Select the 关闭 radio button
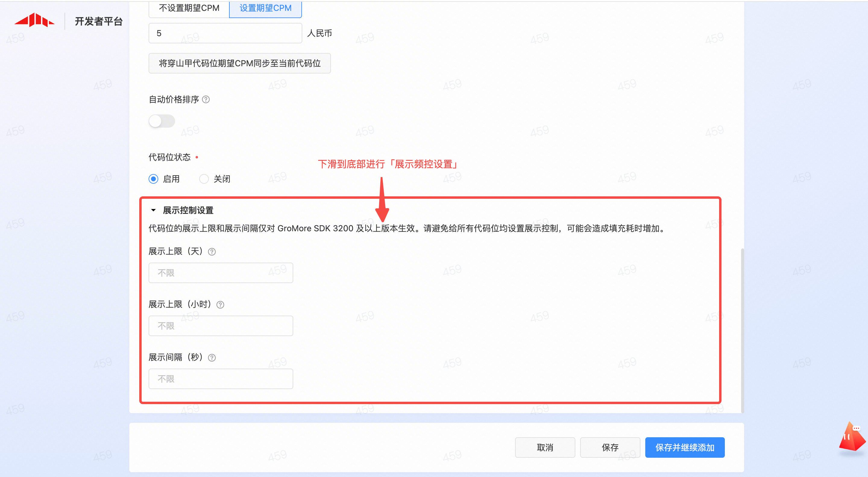868x477 pixels. [204, 179]
